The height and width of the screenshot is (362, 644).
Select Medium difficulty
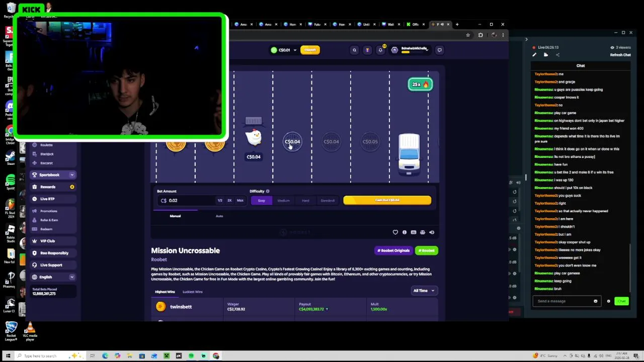[283, 201]
